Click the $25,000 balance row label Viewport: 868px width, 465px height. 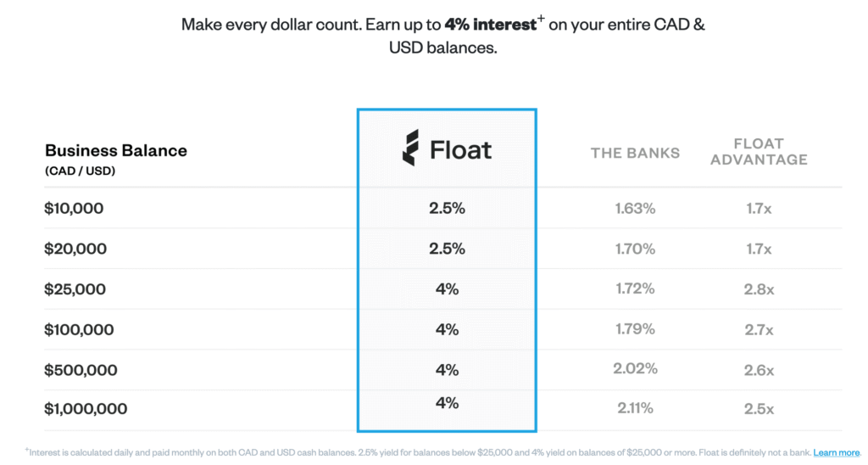coord(75,289)
